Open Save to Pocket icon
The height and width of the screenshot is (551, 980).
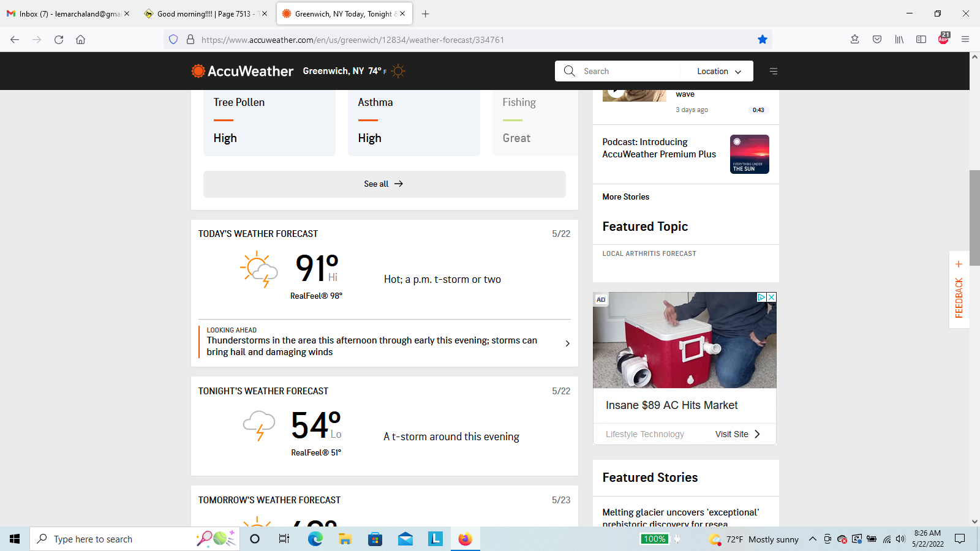pyautogui.click(x=877, y=40)
